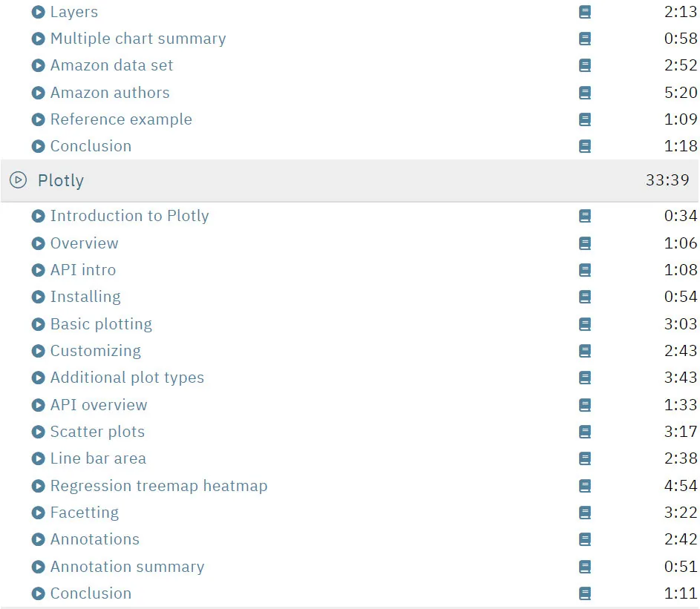
Task: Click the 2:42 Annotations duration
Action: point(681,539)
